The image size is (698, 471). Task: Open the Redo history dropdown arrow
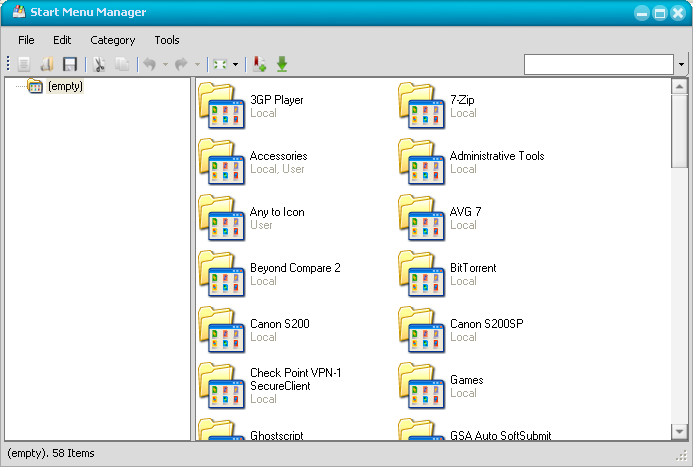[x=197, y=65]
